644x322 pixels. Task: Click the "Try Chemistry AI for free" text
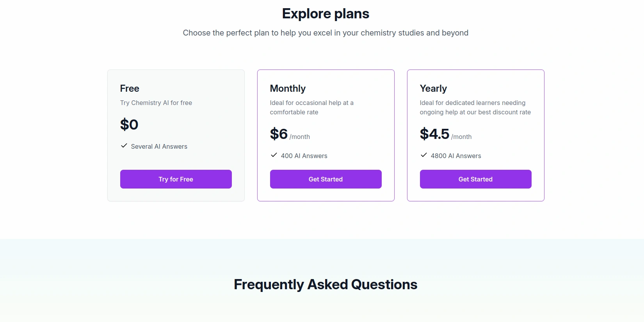click(156, 103)
